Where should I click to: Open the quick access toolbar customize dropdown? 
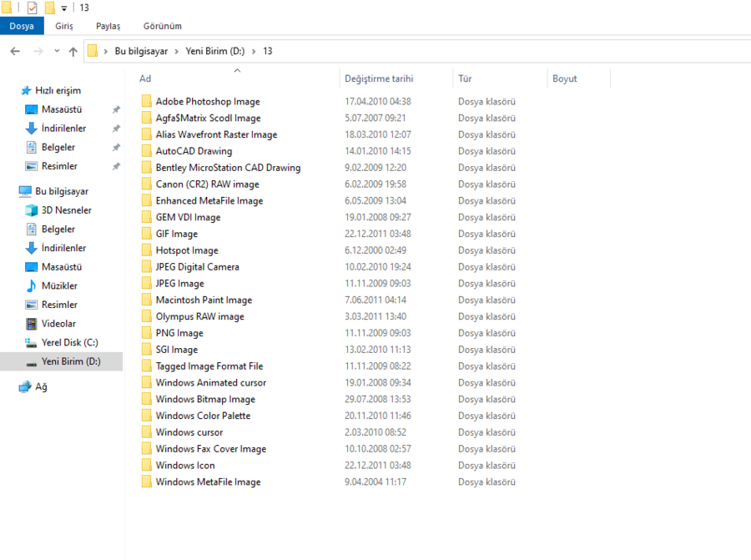click(63, 8)
